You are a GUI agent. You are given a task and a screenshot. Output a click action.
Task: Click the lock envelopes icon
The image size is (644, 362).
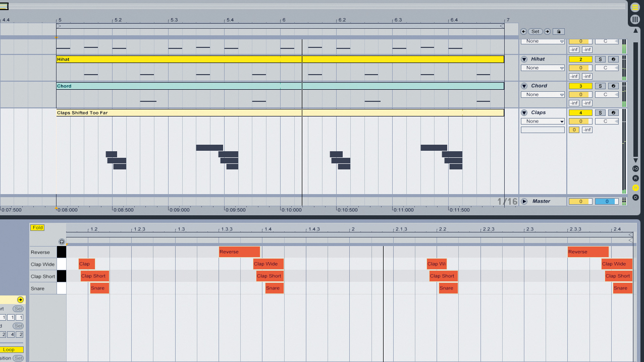558,31
